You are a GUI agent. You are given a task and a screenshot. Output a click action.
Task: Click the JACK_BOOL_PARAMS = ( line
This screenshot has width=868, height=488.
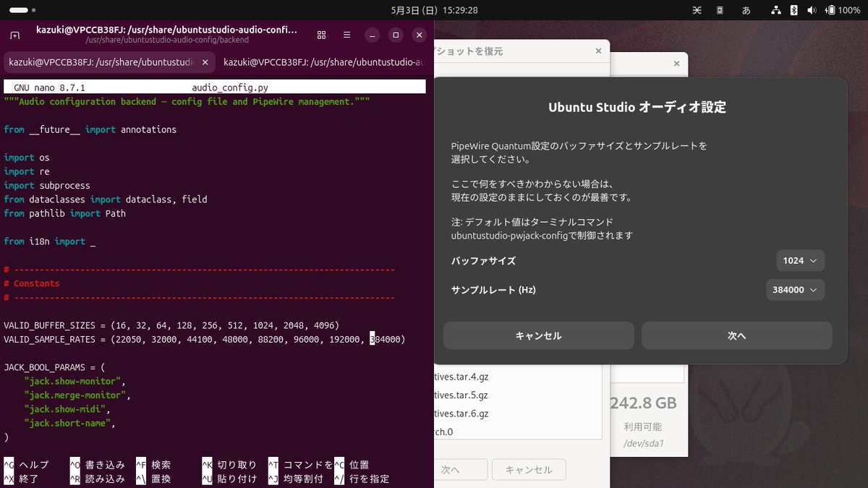point(54,367)
